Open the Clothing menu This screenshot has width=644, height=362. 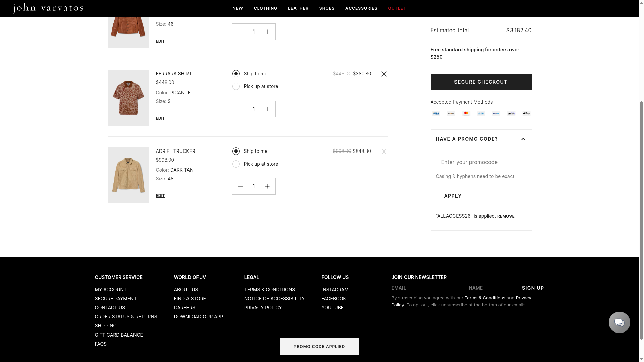pyautogui.click(x=265, y=8)
